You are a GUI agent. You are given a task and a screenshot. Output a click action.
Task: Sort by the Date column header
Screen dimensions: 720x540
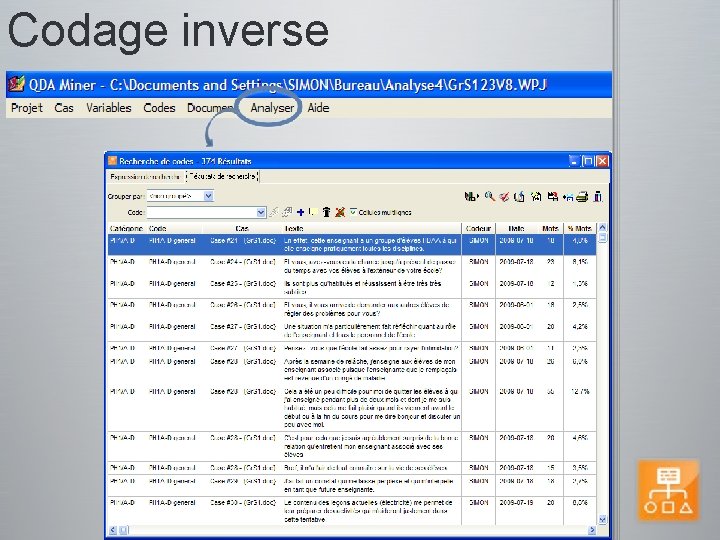(516, 228)
